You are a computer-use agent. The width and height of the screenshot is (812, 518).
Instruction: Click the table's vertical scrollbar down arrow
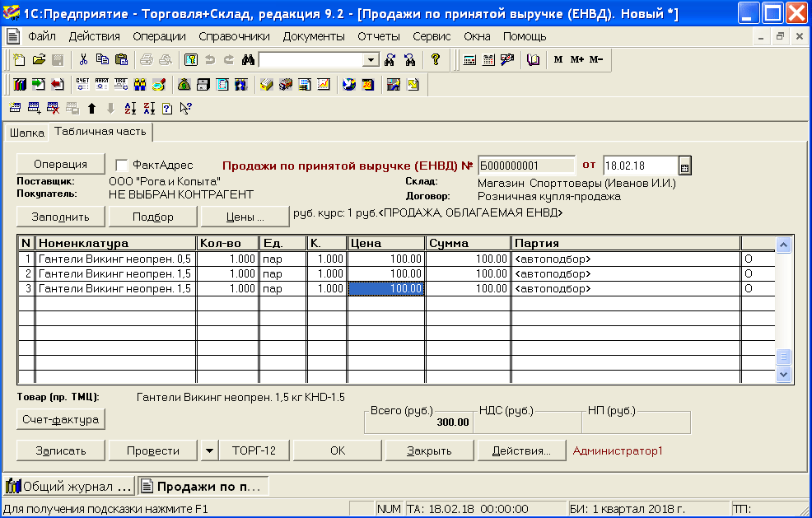784,375
